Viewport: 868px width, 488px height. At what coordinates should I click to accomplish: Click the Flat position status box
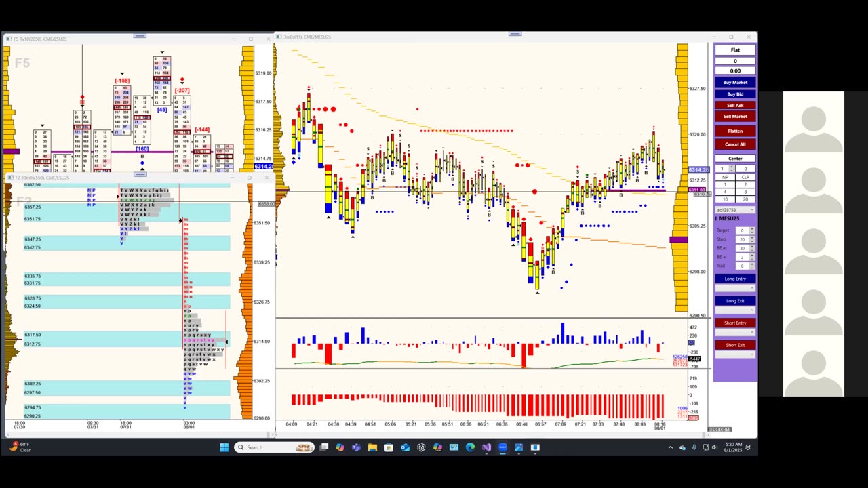(735, 50)
